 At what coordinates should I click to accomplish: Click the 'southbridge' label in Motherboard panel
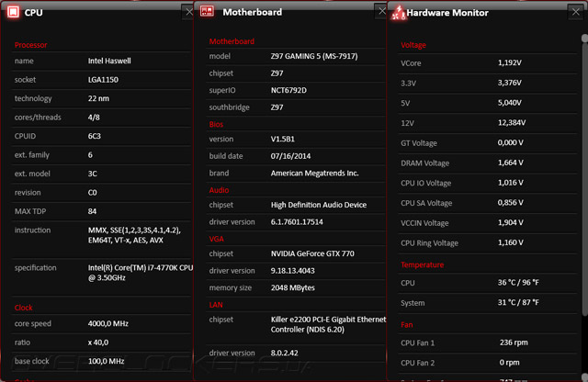(x=229, y=107)
